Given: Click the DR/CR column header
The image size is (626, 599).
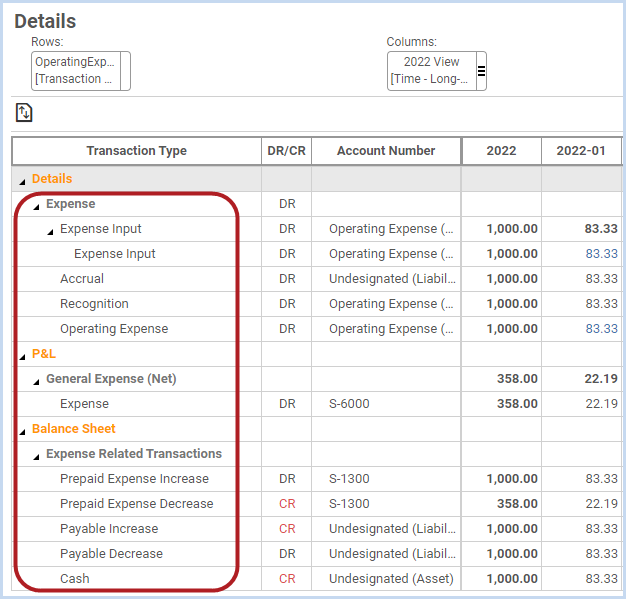Looking at the screenshot, I should 286,151.
